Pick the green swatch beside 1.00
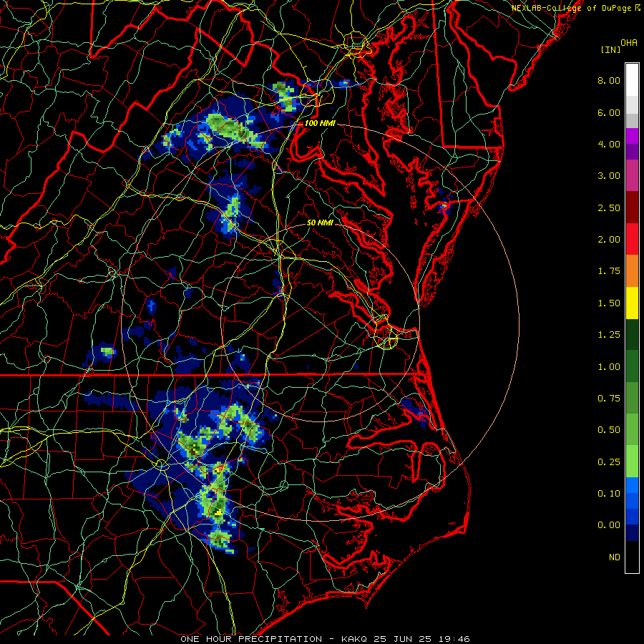Screen dimensions: 644x644 pos(632,366)
